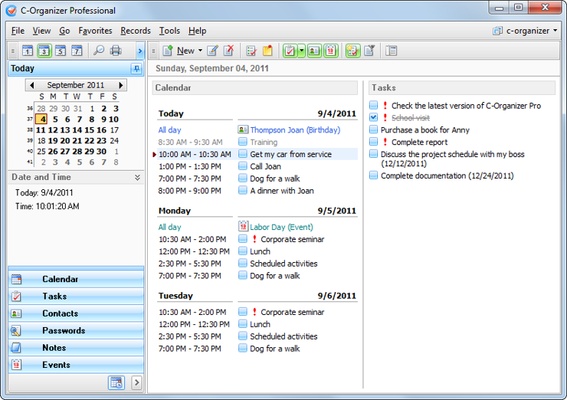Open the Tasks section

76,296
